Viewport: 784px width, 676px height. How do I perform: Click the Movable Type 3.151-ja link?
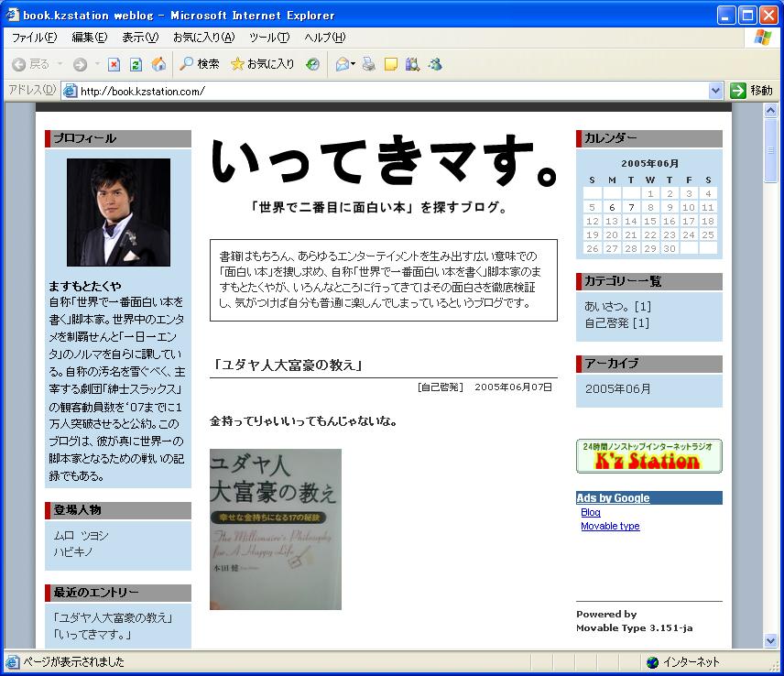point(635,628)
